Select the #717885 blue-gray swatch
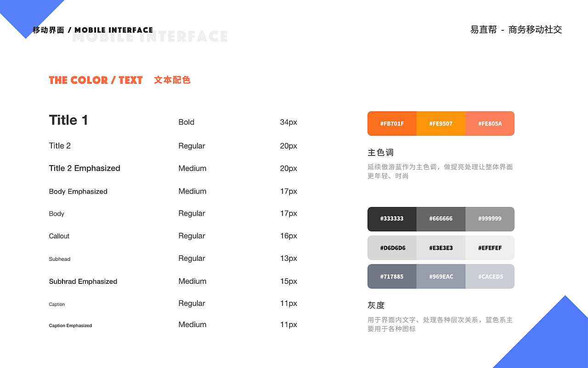The width and height of the screenshot is (588, 368). 392,276
